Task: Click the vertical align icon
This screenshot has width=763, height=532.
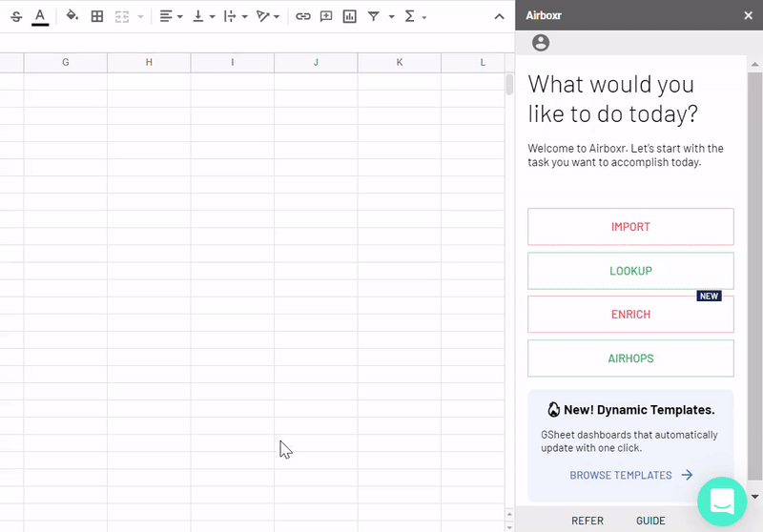Action: coord(198,16)
